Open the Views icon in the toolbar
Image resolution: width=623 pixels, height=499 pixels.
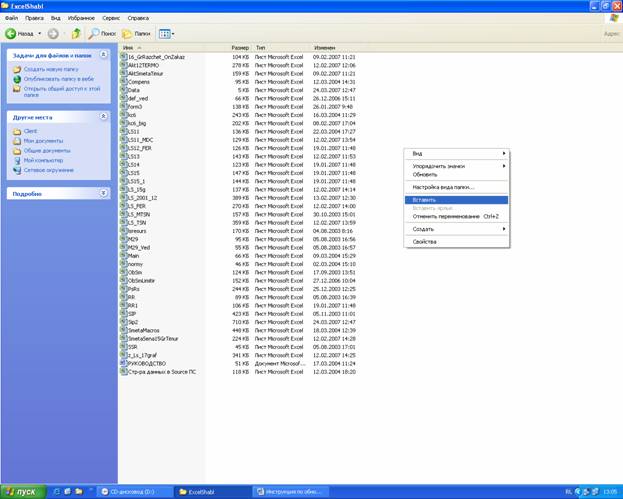click(x=166, y=34)
